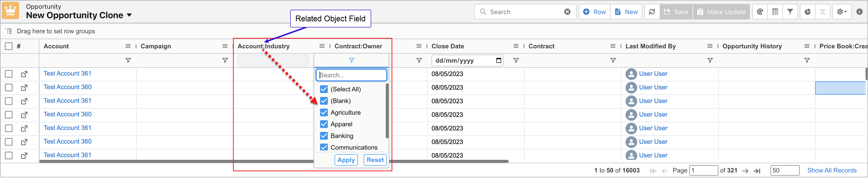Click the column table layout icon
The height and width of the screenshot is (180, 868).
[x=775, y=12]
